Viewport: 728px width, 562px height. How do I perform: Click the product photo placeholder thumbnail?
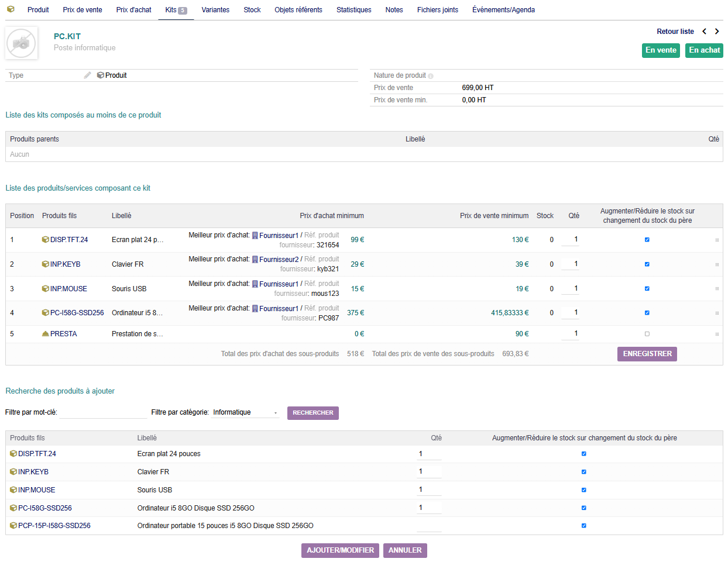(x=22, y=43)
